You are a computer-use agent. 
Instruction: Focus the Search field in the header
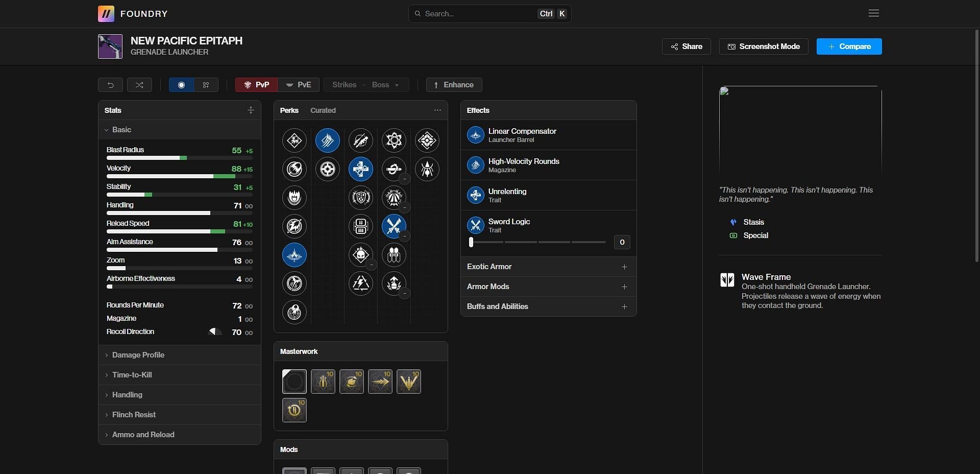(x=489, y=14)
